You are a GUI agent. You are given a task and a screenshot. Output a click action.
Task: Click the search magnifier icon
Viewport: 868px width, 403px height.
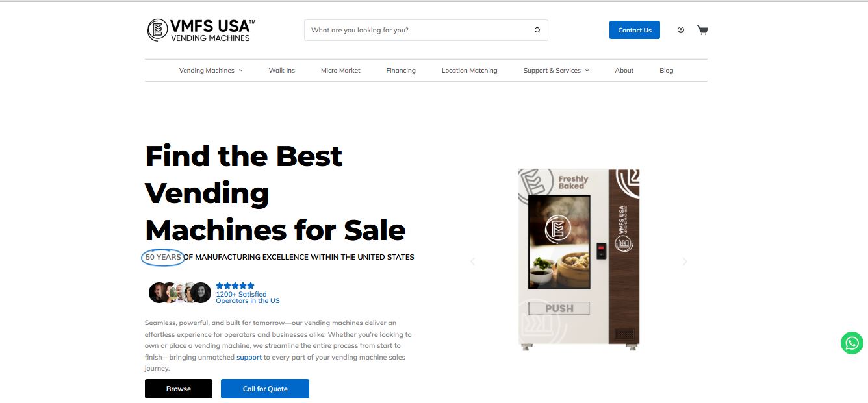click(x=537, y=30)
